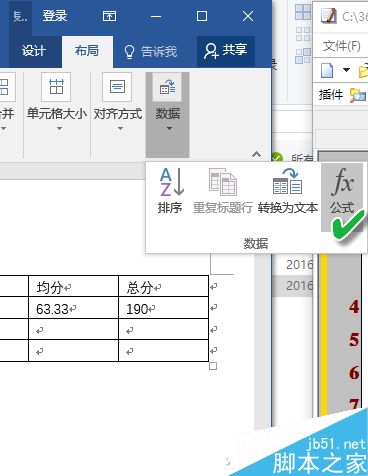Click the 登录 sign-in link
The width and height of the screenshot is (368, 476).
coord(55,16)
